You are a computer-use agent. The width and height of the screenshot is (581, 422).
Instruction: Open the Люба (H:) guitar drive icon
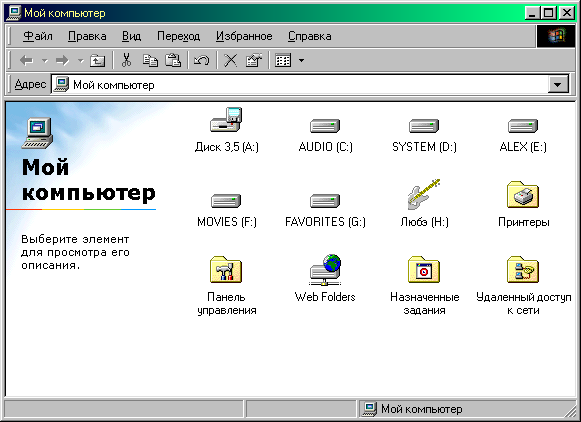tap(424, 194)
